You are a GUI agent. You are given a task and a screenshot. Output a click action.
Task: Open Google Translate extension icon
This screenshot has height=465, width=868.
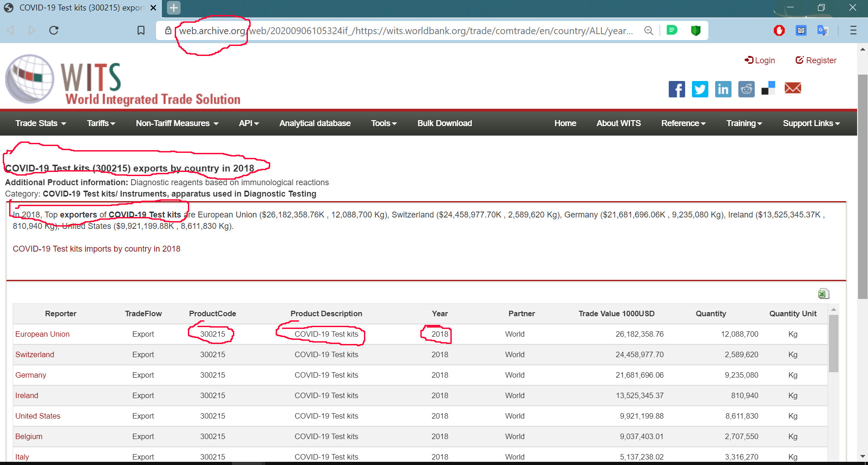click(x=823, y=30)
